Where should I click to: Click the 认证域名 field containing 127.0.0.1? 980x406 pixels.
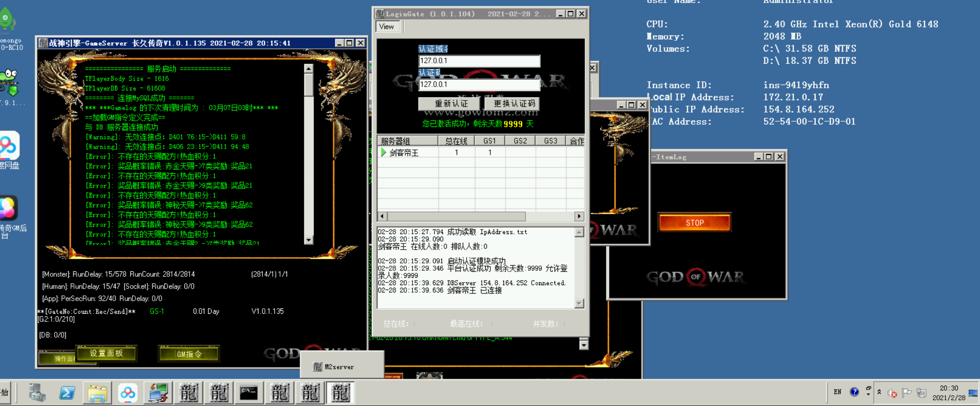coord(479,61)
